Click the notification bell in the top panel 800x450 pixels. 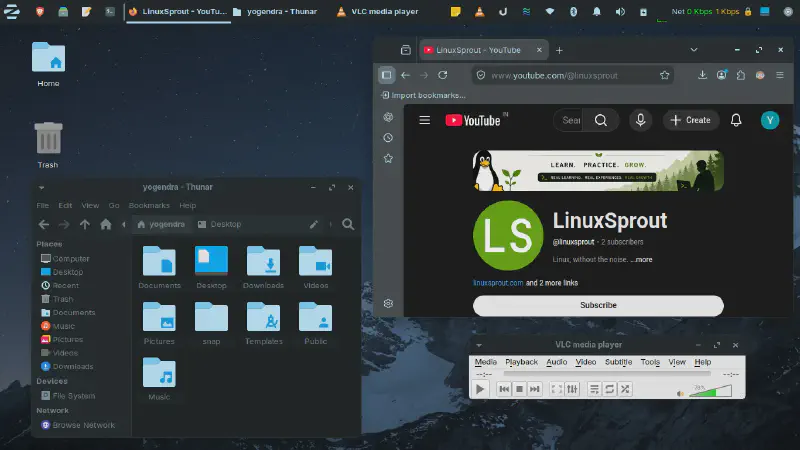(596, 11)
